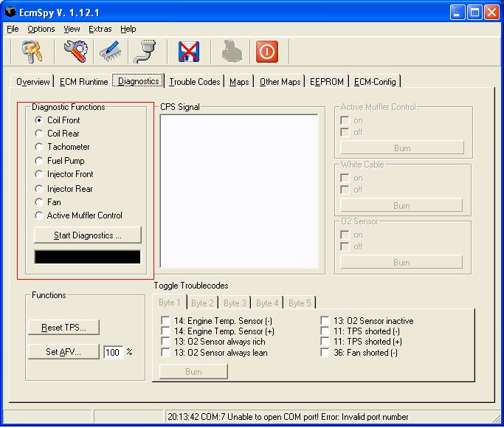The width and height of the screenshot is (504, 428).
Task: Click the white CPS Signal display area
Action: point(240,191)
